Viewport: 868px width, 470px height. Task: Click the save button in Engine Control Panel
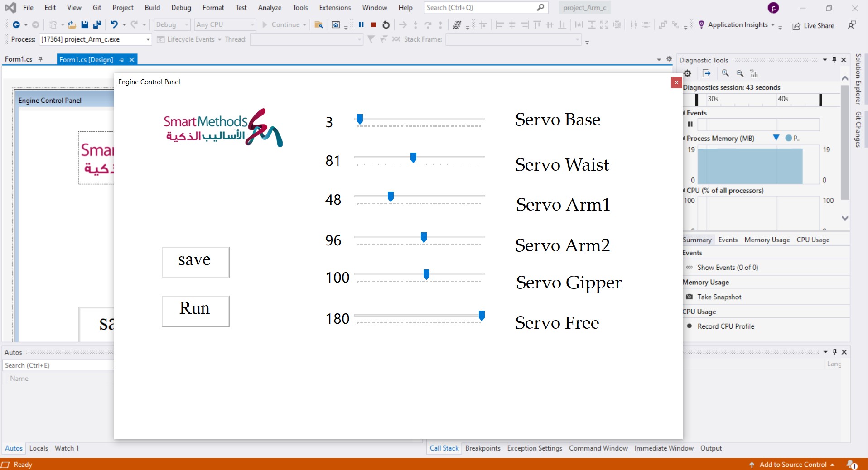tap(196, 262)
